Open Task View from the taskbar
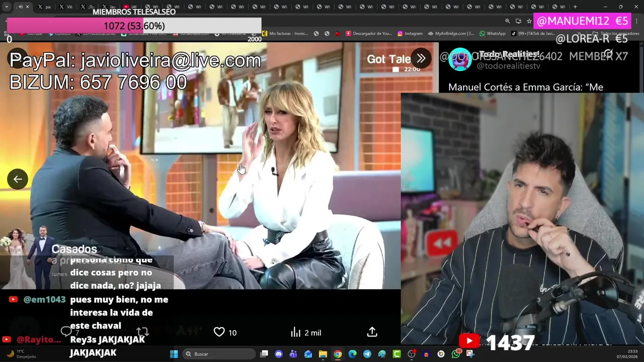 click(264, 354)
